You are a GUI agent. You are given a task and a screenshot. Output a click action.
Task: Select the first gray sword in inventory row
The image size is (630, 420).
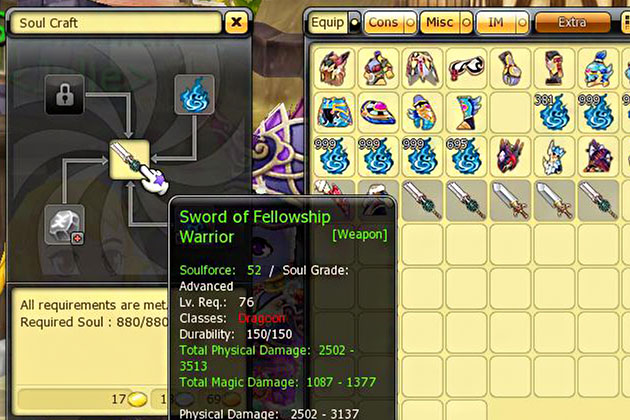coord(421,201)
